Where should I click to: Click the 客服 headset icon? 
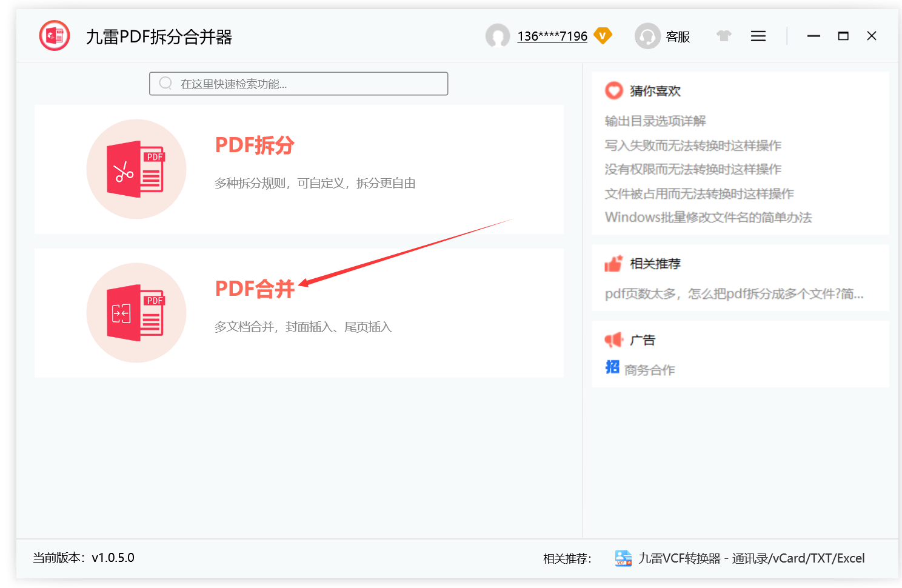tap(647, 36)
